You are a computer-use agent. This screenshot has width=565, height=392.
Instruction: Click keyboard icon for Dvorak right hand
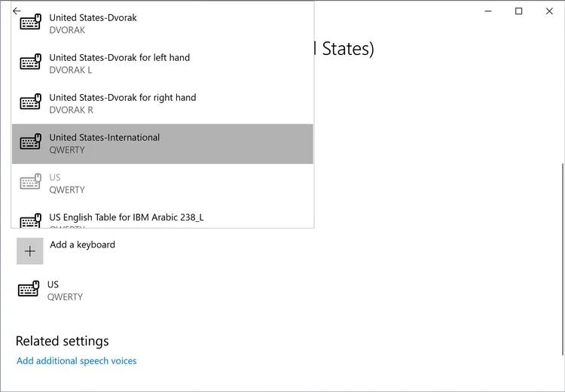[30, 102]
